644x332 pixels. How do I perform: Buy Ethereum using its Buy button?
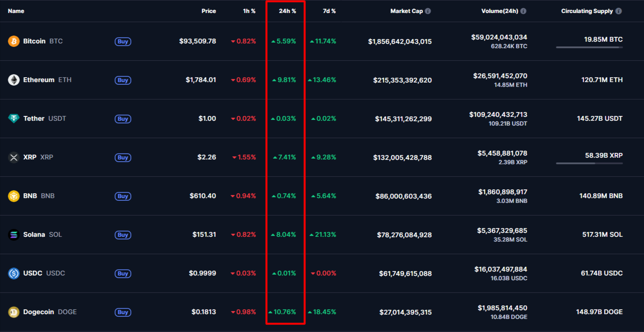(x=123, y=80)
